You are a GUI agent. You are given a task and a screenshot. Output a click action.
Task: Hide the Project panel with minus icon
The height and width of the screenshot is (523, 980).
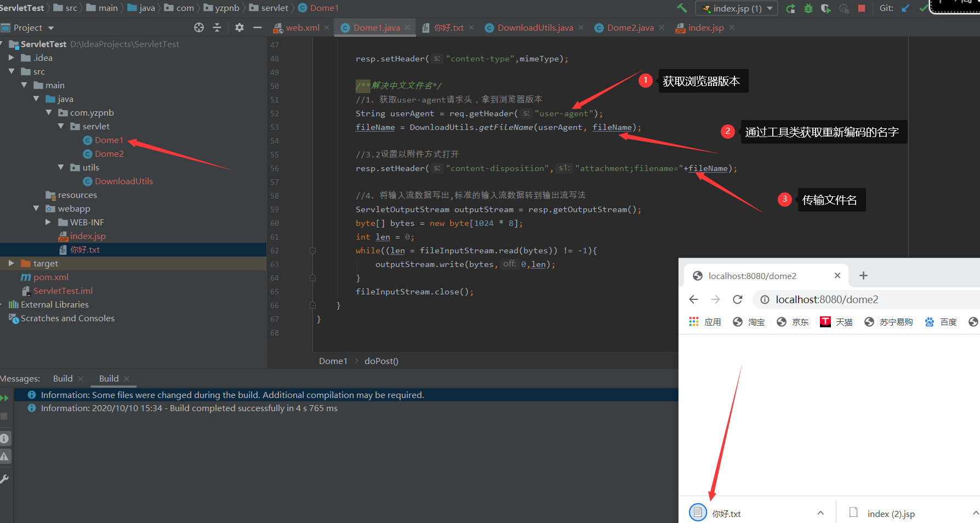tap(258, 27)
